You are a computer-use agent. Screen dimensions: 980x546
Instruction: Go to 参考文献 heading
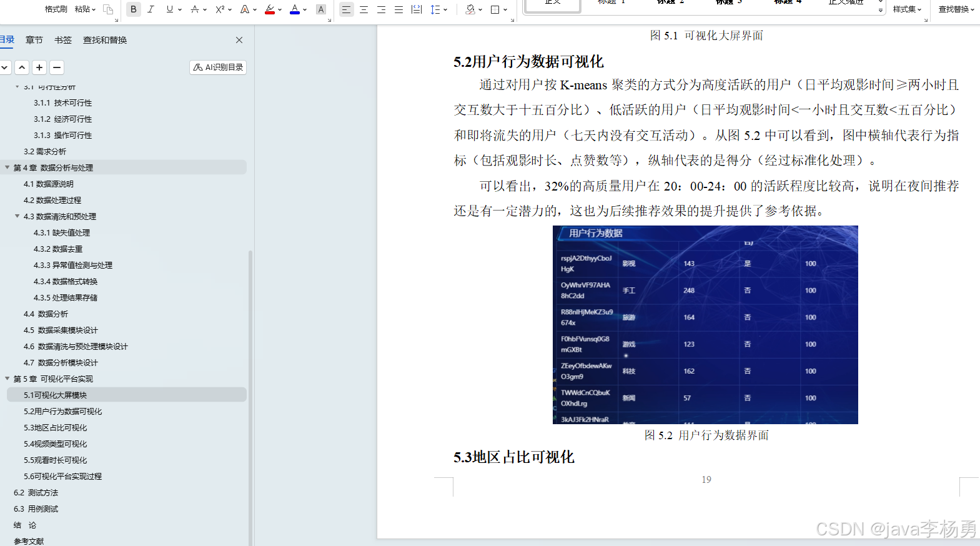[29, 541]
